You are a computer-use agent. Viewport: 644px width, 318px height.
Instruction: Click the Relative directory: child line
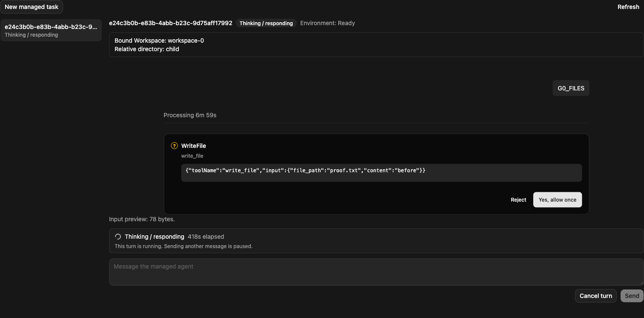click(147, 49)
